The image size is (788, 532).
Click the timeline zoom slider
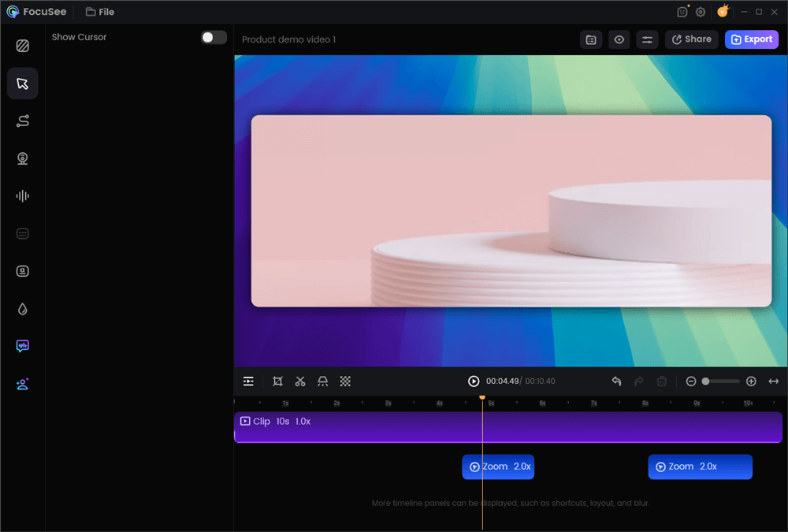pos(721,381)
